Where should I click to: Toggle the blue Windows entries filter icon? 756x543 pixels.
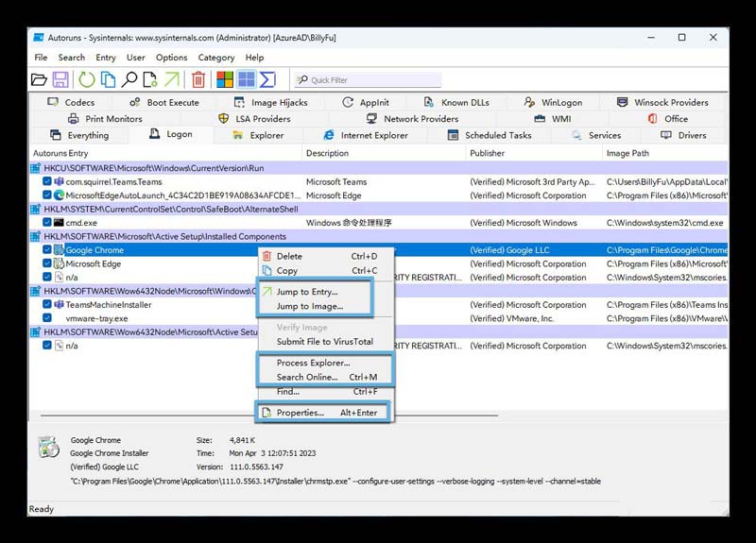(247, 79)
